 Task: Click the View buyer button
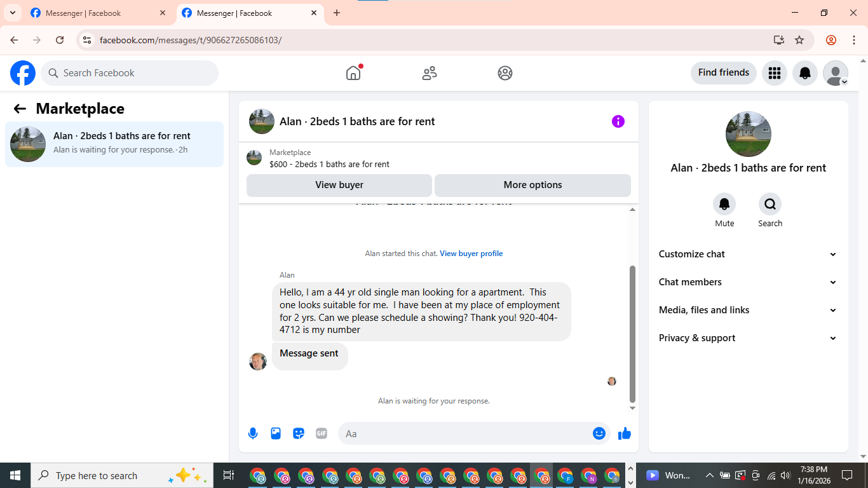point(339,185)
